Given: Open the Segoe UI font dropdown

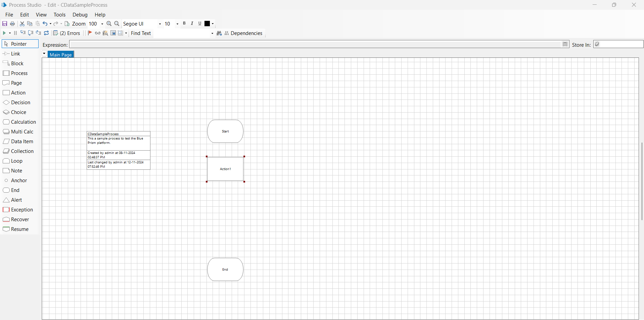Looking at the screenshot, I should click(x=160, y=24).
